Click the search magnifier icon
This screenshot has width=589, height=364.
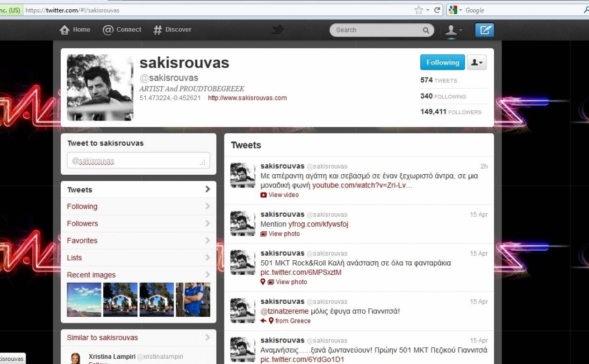click(426, 30)
